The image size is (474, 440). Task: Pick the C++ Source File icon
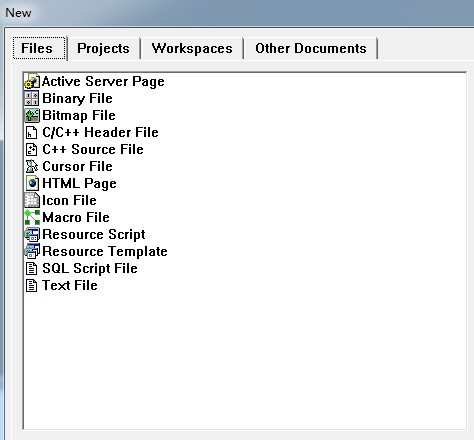click(32, 149)
